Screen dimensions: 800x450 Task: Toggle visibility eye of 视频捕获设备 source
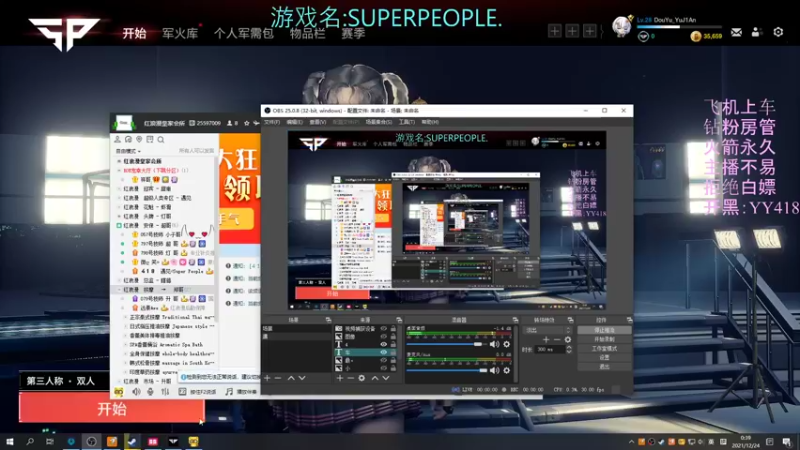(x=384, y=329)
